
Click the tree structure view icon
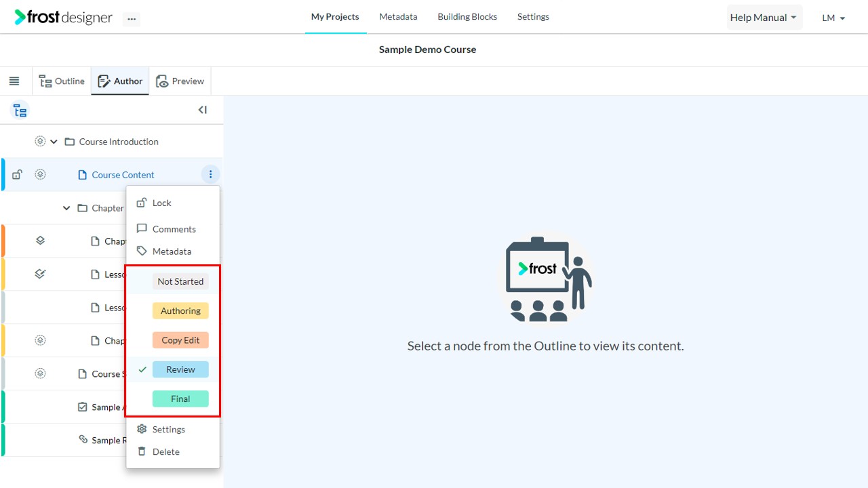pyautogui.click(x=20, y=110)
